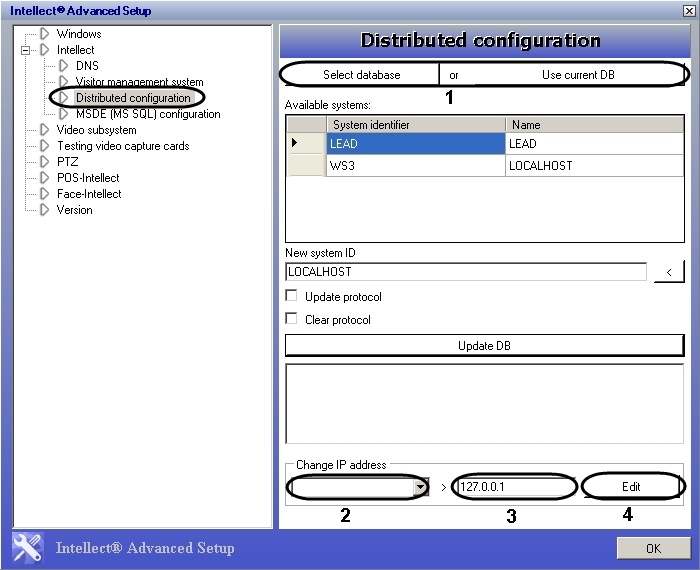Open Visitor management system entry
The width and height of the screenshot is (700, 570).
click(139, 82)
